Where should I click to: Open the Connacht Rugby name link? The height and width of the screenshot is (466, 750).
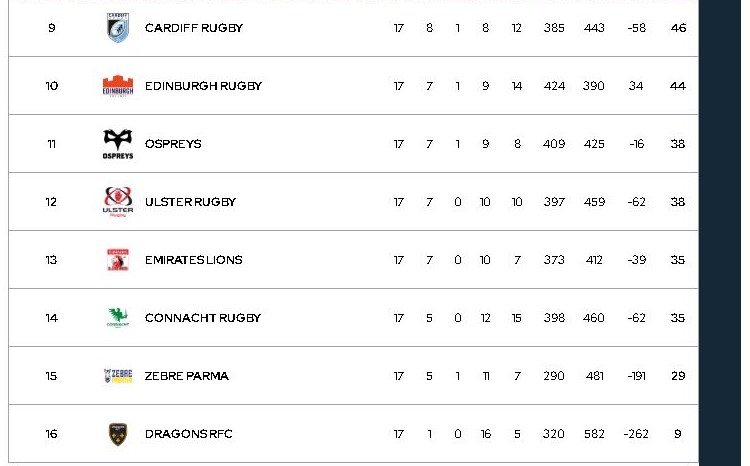(x=203, y=318)
